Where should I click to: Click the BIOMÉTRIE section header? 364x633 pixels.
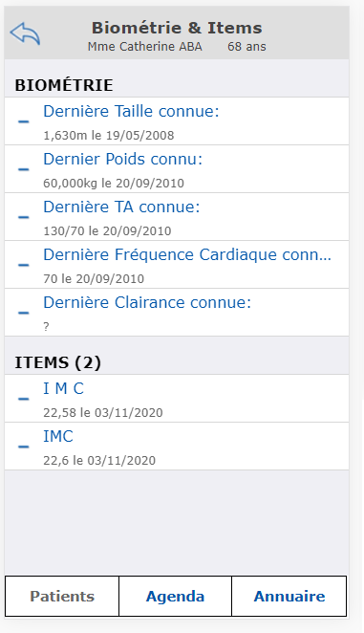point(64,85)
